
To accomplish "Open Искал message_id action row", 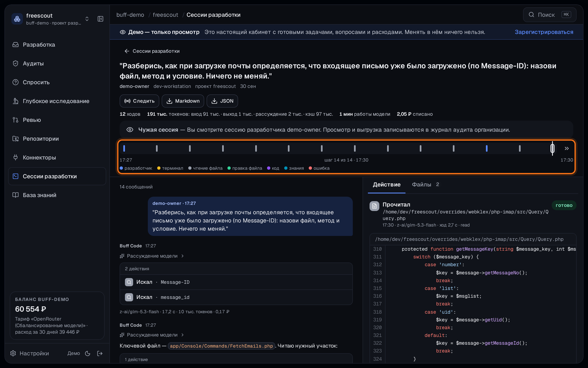I will click(x=236, y=297).
